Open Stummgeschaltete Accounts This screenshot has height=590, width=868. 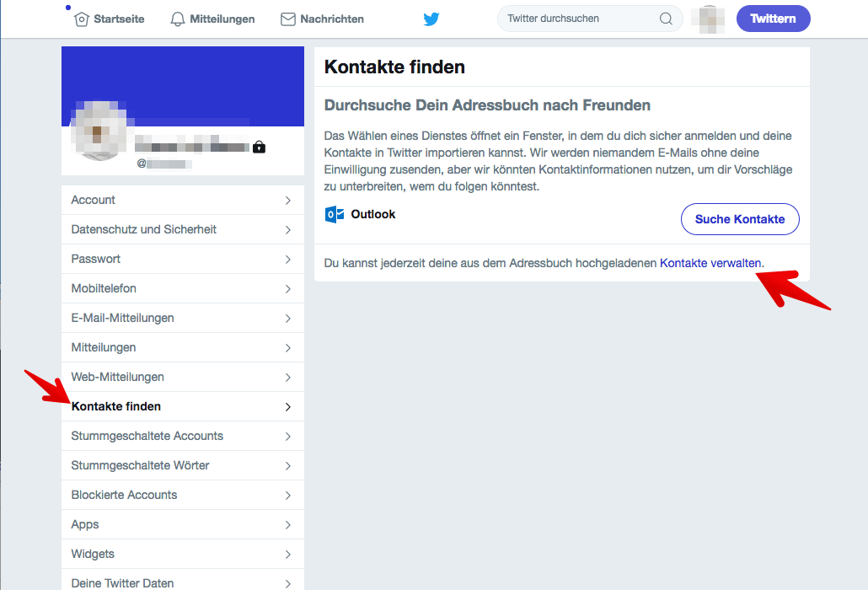click(x=183, y=436)
